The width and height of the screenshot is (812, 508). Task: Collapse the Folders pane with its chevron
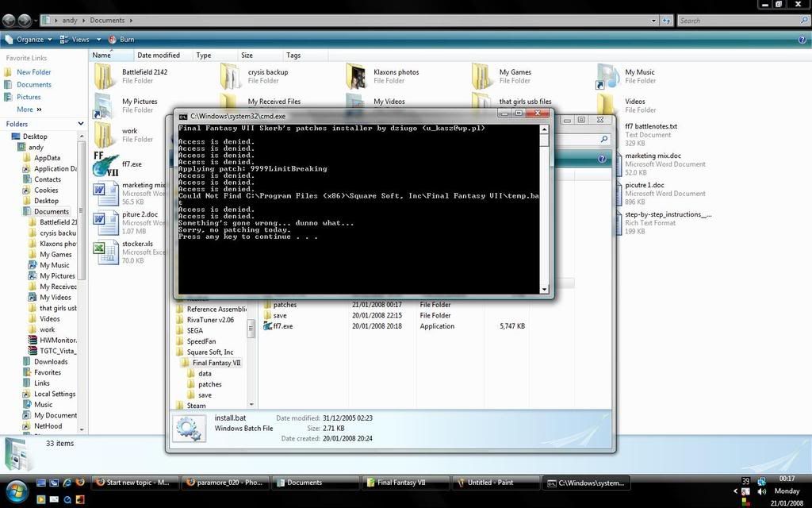(80, 124)
